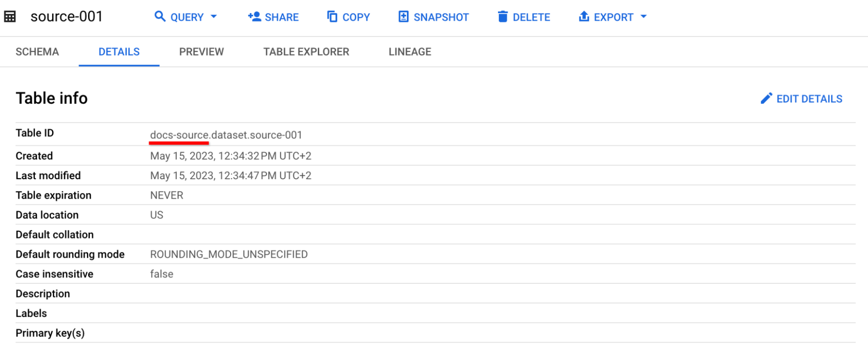Click the Delete trash icon

pyautogui.click(x=502, y=16)
